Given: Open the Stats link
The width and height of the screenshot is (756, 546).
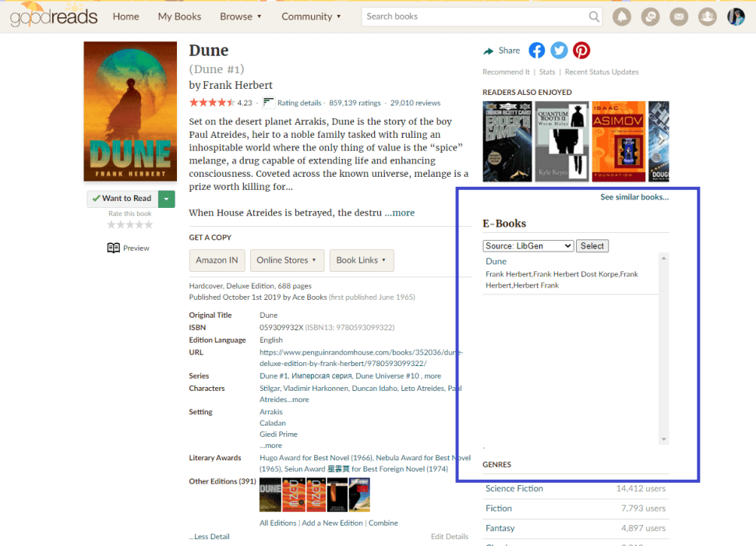Looking at the screenshot, I should (547, 72).
